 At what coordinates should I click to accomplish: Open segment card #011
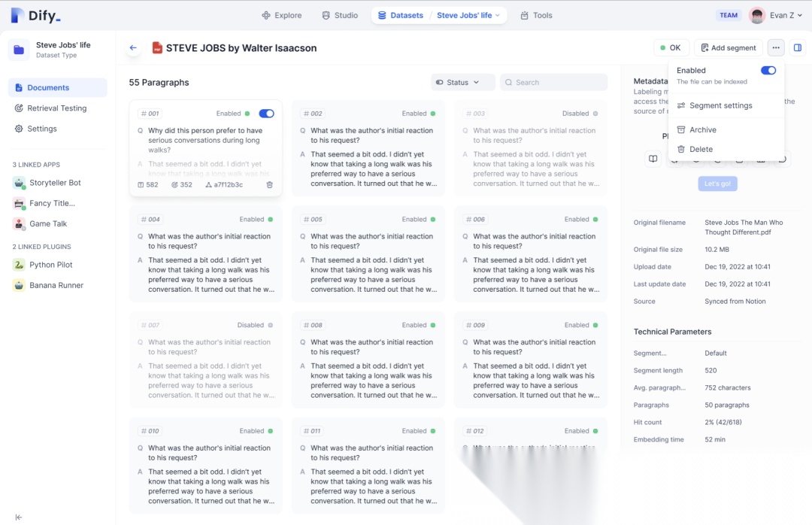[x=368, y=466]
